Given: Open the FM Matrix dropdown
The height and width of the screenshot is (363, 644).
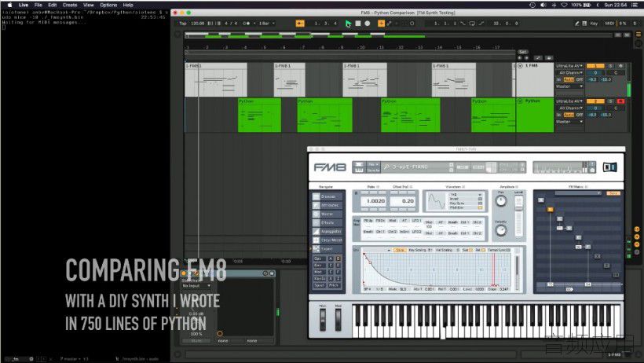Looking at the screenshot, I should click(578, 192).
